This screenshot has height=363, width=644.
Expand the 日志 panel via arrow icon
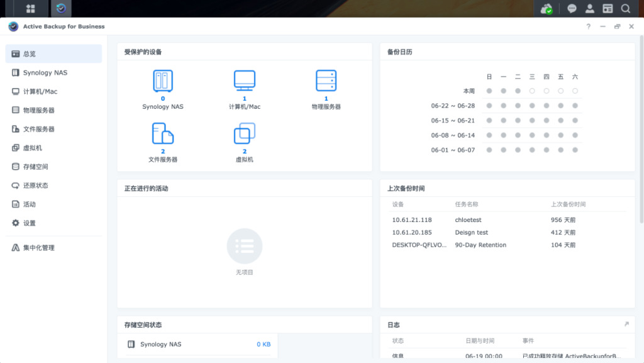[x=627, y=324]
